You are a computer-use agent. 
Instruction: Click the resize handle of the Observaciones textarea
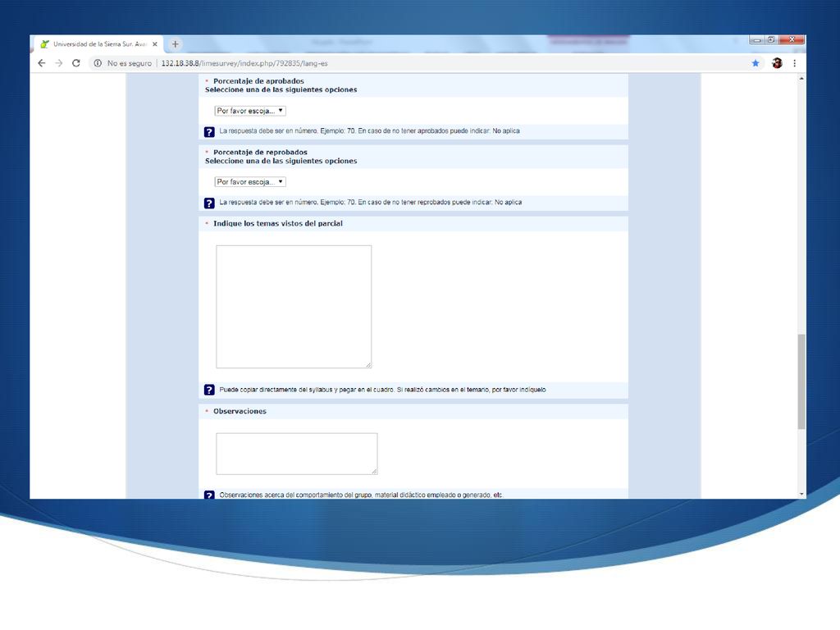(374, 472)
